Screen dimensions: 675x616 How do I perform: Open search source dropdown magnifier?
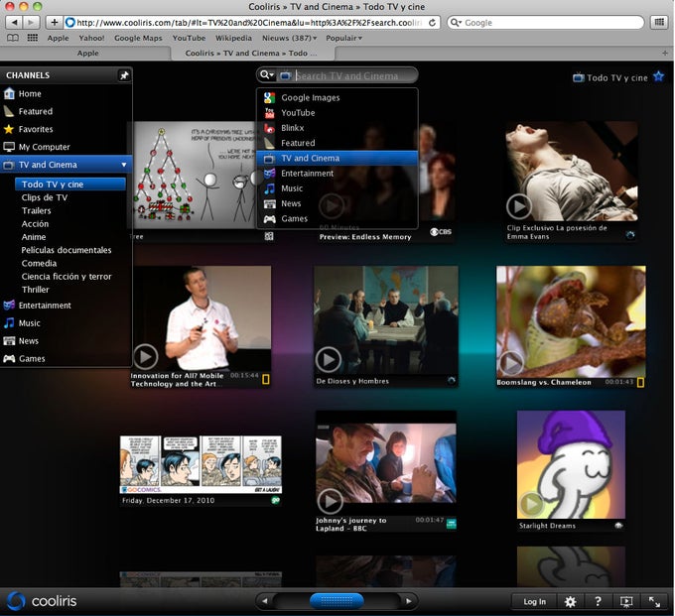(267, 75)
